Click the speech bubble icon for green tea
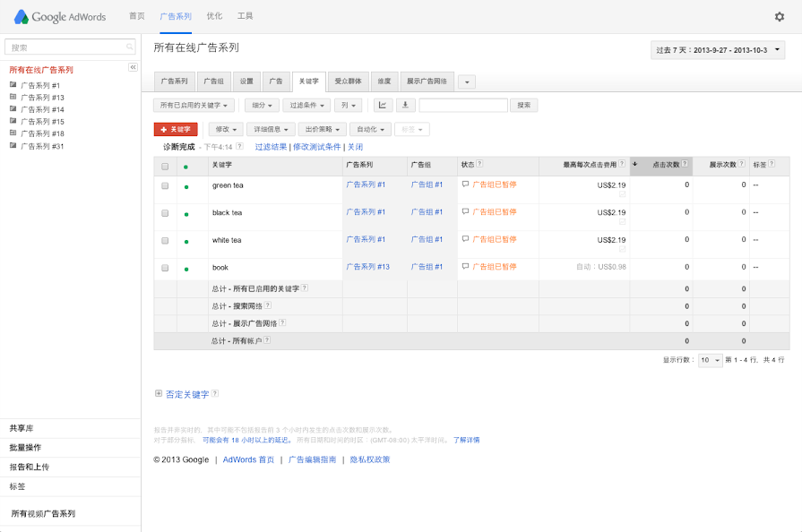The image size is (802, 532). [x=465, y=184]
